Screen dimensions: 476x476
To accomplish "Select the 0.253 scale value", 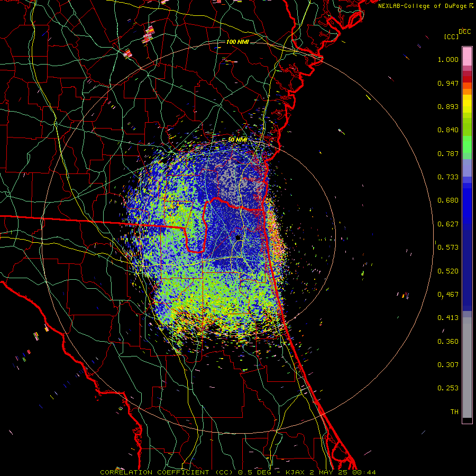I will point(448,388).
